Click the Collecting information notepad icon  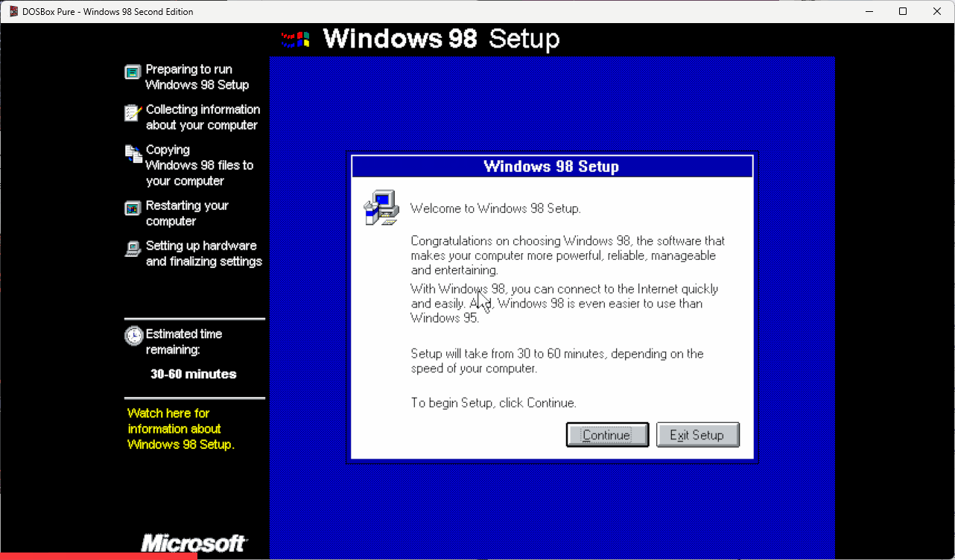pos(133,113)
